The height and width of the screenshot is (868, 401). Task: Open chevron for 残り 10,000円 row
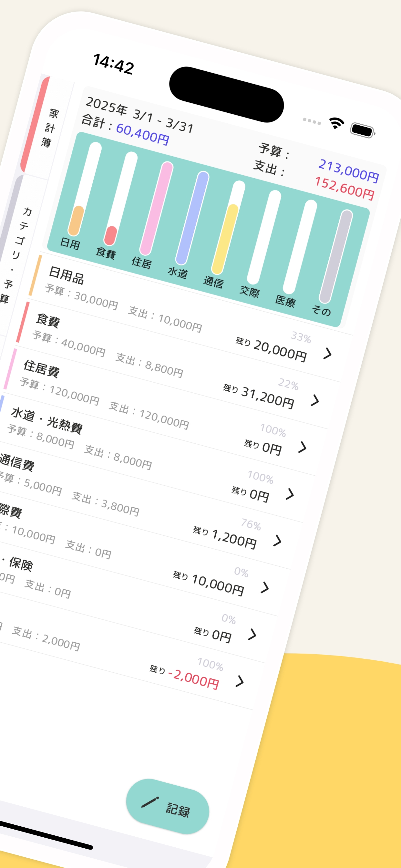point(264,587)
